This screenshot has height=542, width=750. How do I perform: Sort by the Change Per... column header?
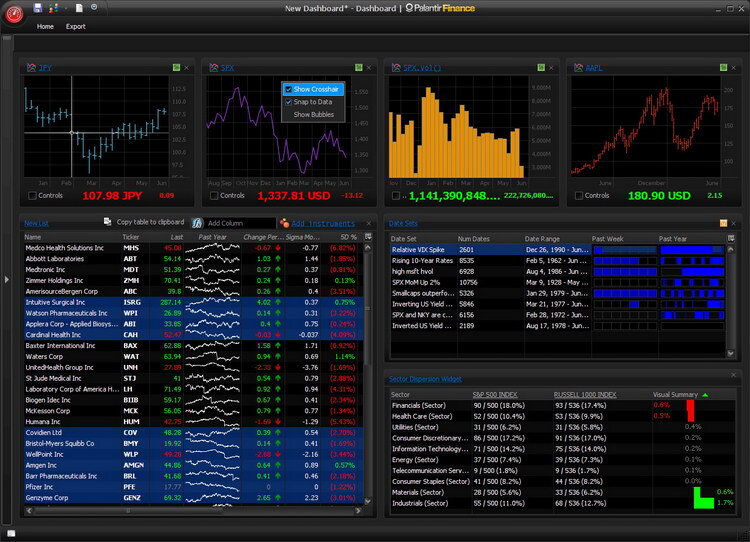[x=263, y=237]
